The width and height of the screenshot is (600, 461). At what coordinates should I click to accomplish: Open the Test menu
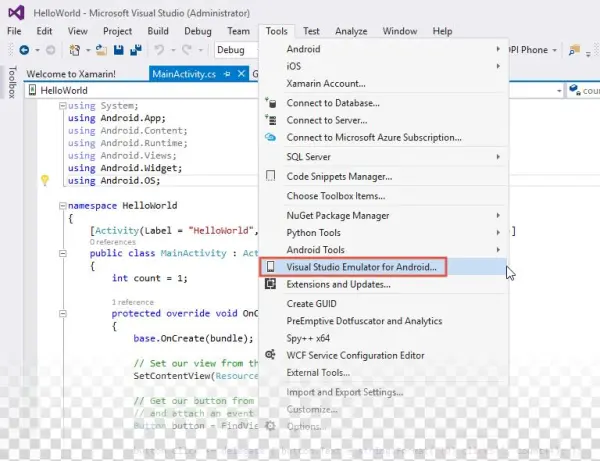[311, 31]
